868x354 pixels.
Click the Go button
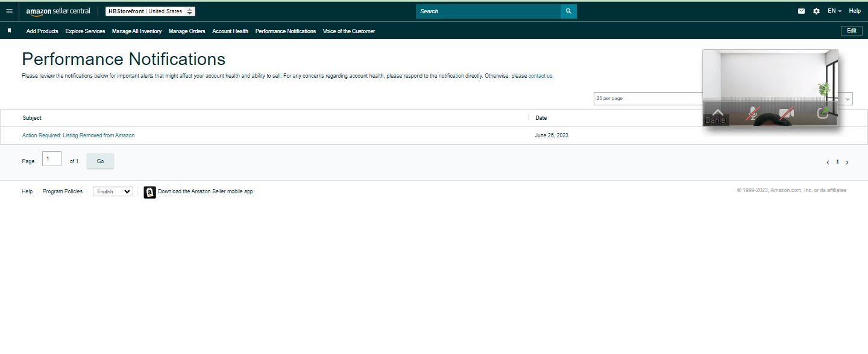[x=100, y=161]
